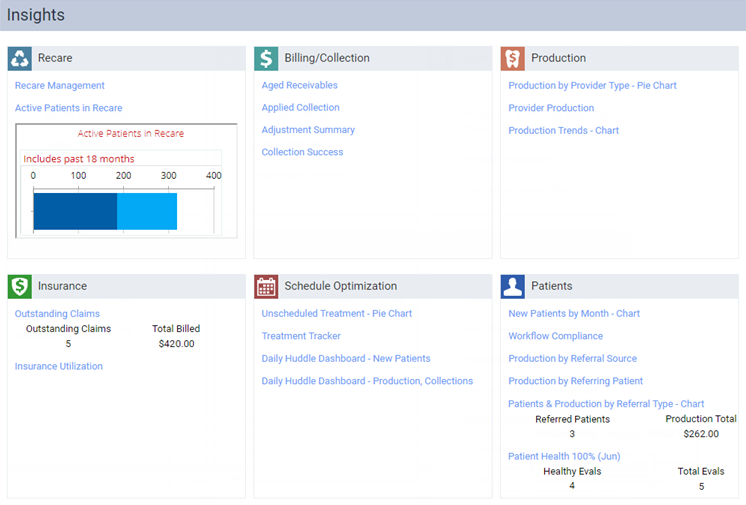Click the light blue bar segment in chart
The height and width of the screenshot is (505, 746).
click(x=147, y=211)
